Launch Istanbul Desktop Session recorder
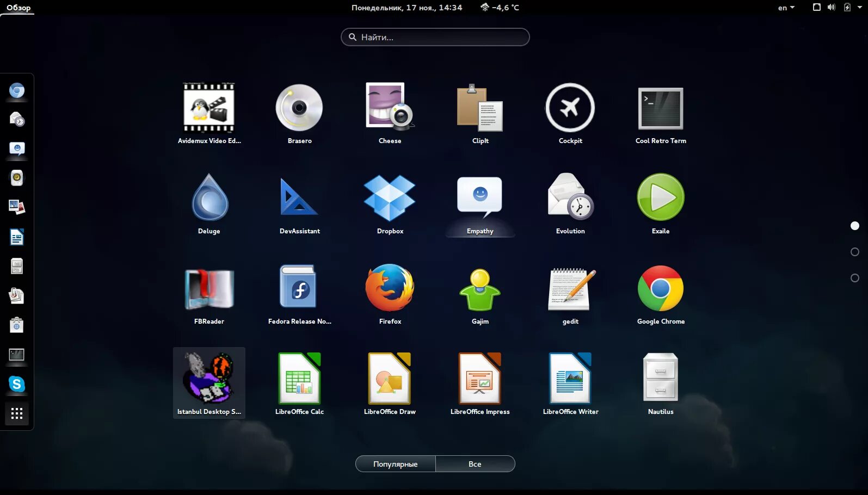 tap(209, 383)
